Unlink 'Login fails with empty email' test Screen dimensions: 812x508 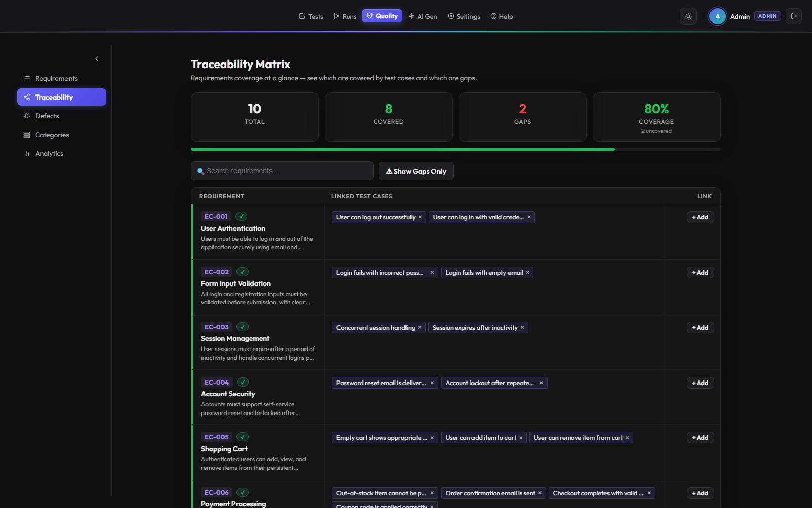tap(528, 273)
